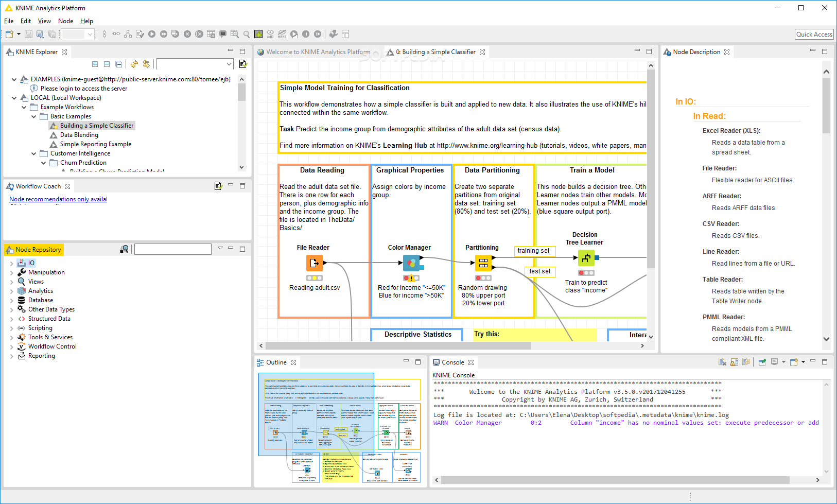Click the refresh icon in KNIME Explorer
The height and width of the screenshot is (504, 837).
(x=134, y=64)
